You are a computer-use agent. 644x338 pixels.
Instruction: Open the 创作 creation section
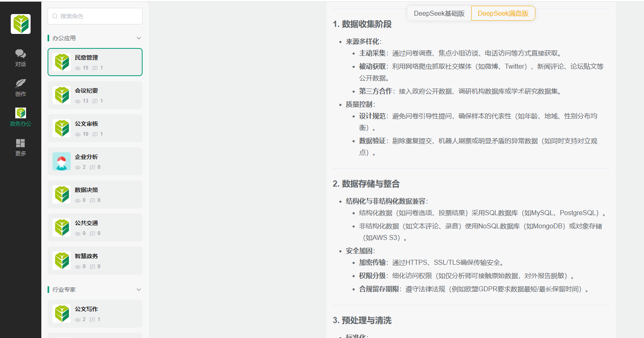21,88
